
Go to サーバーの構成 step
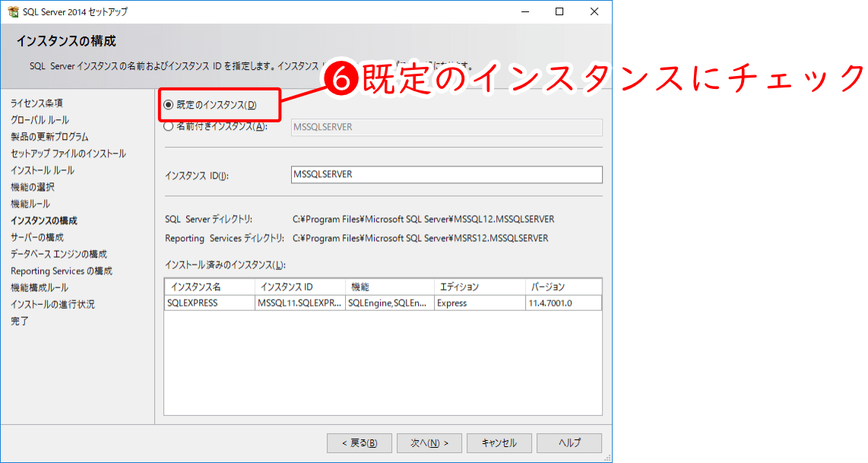pyautogui.click(x=37, y=237)
